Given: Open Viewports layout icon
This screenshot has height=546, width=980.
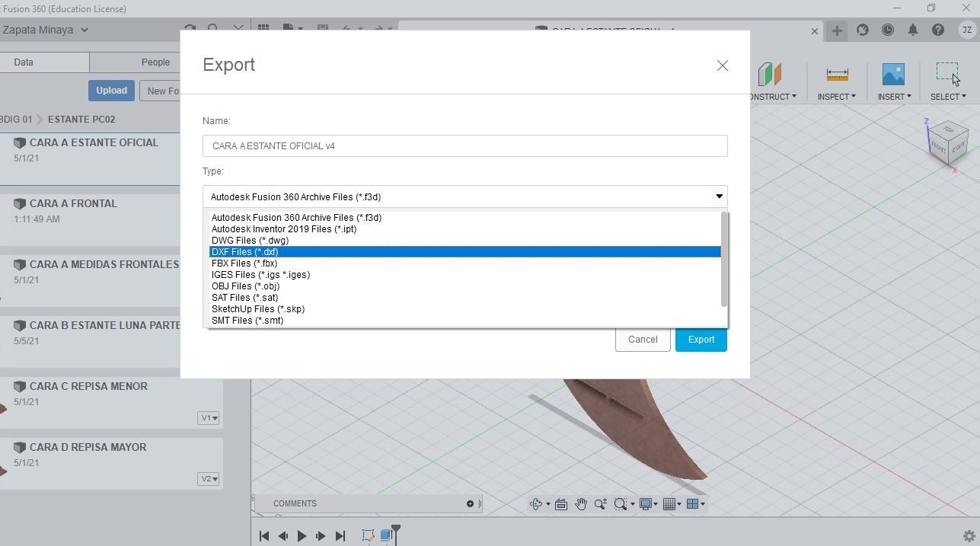Looking at the screenshot, I should (692, 504).
